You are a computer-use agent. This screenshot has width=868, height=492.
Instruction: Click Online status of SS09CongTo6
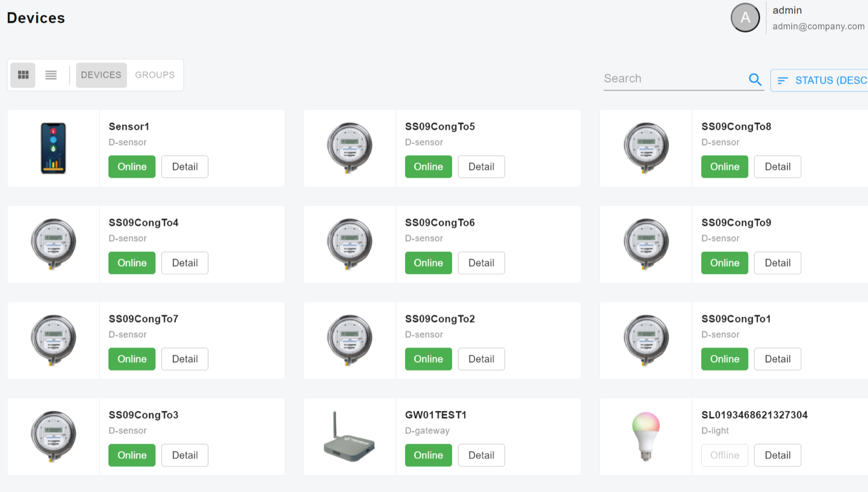pyautogui.click(x=429, y=263)
